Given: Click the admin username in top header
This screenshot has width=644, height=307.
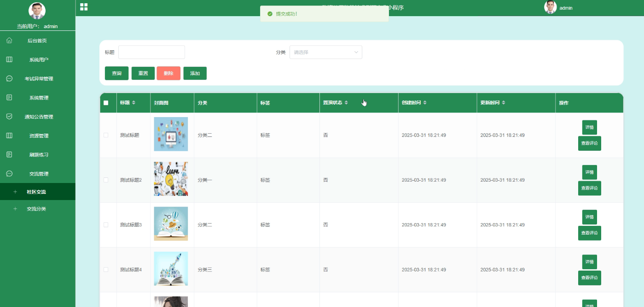Looking at the screenshot, I should coord(566,8).
